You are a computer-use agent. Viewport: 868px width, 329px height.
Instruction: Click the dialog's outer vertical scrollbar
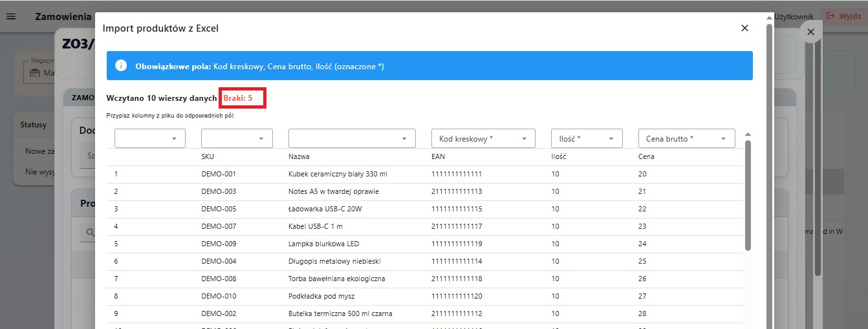pos(769,176)
